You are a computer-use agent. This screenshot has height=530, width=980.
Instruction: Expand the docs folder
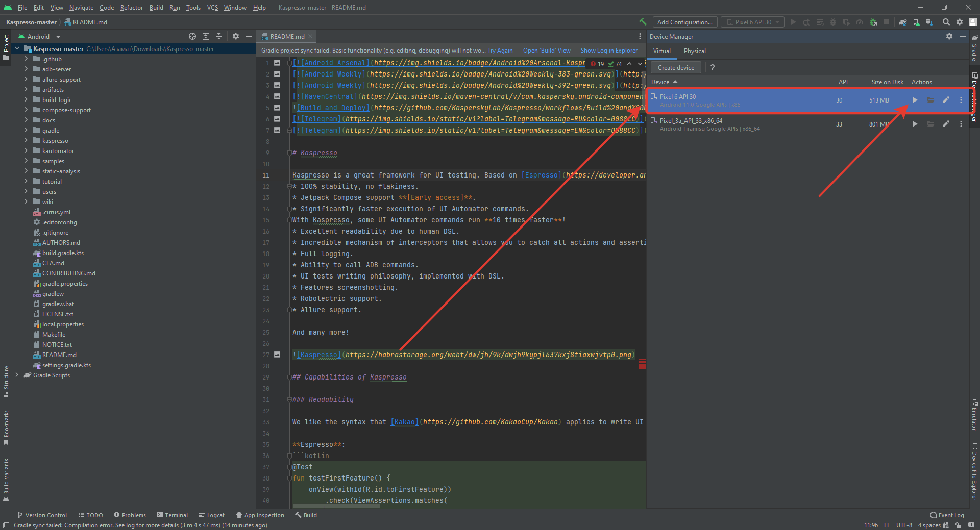pos(26,120)
